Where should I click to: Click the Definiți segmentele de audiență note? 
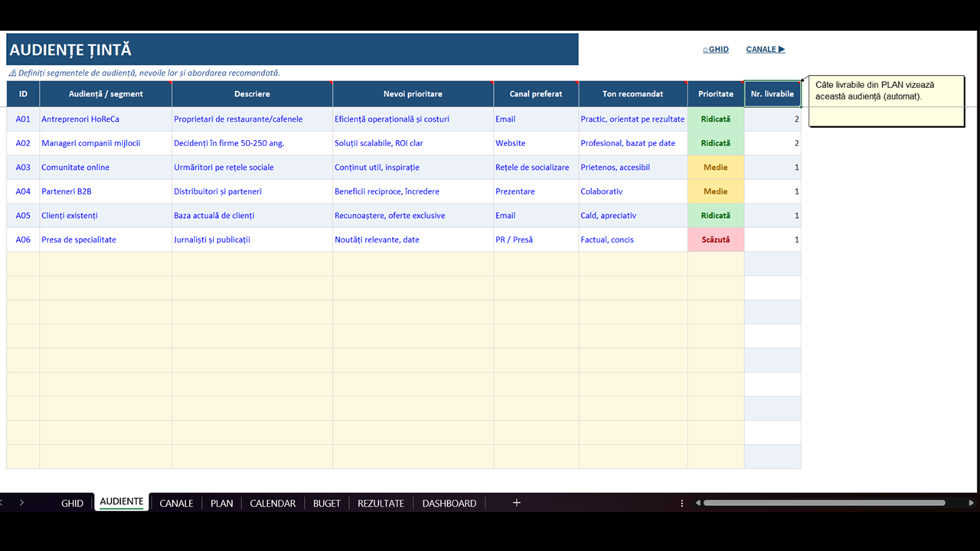(x=145, y=73)
